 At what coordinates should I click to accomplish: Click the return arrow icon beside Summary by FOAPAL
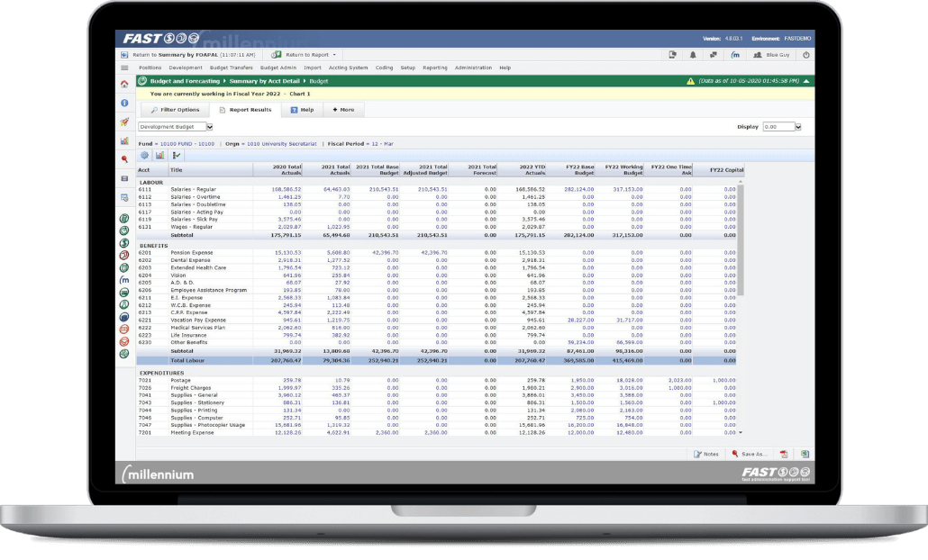[x=124, y=55]
